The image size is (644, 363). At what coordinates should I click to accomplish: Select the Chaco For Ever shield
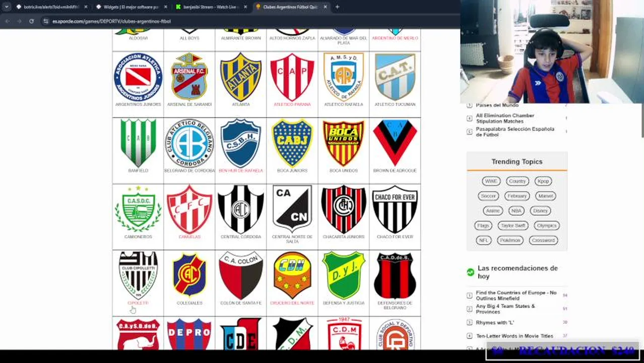[x=395, y=209]
